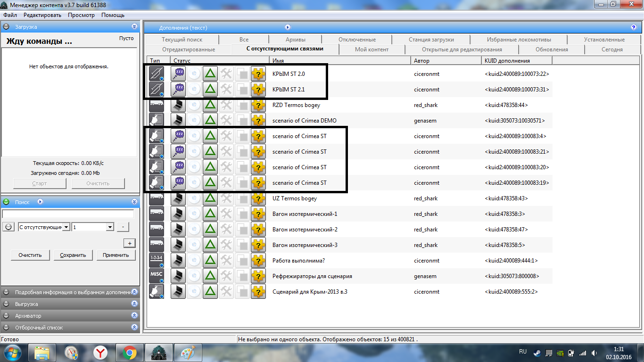Image resolution: width=644 pixels, height=362 pixels.
Task: Click the green triangle icon for scenario of Crimea DEMO
Action: pyautogui.click(x=210, y=120)
